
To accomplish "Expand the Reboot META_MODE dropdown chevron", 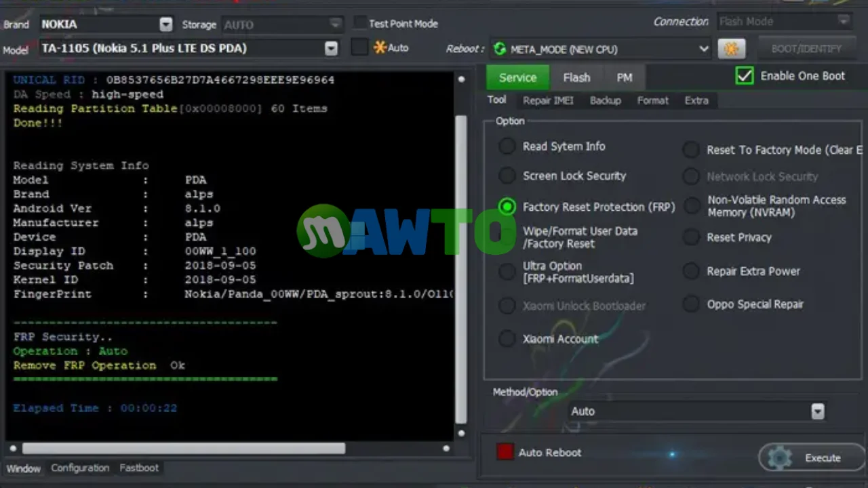I will 703,49.
